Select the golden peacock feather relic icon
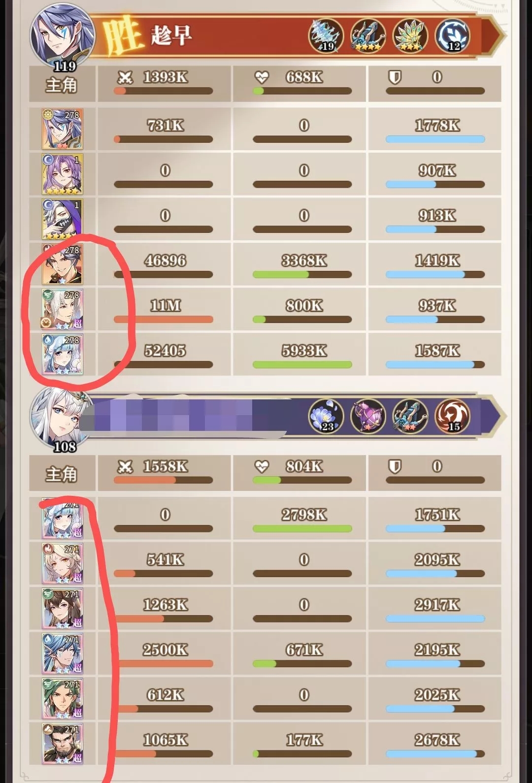Image resolution: width=532 pixels, height=783 pixels. pyautogui.click(x=410, y=36)
